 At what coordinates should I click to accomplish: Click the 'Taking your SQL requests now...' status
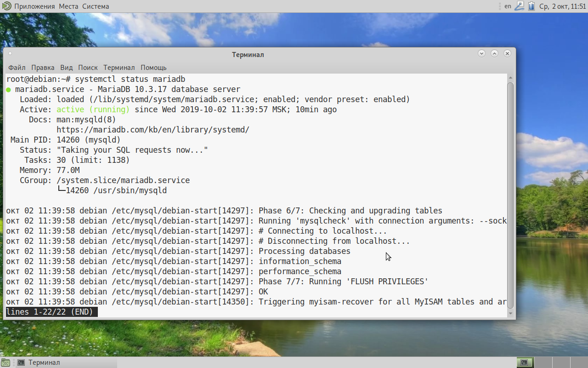[132, 150]
